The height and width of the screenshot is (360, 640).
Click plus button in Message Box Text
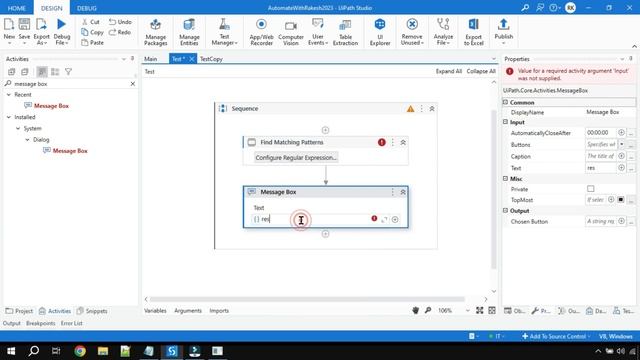pyautogui.click(x=395, y=220)
